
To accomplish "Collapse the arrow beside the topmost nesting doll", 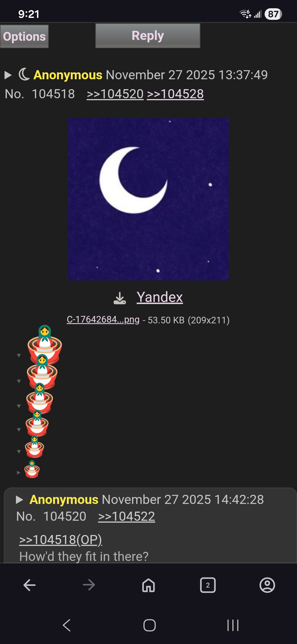I will tap(19, 355).
